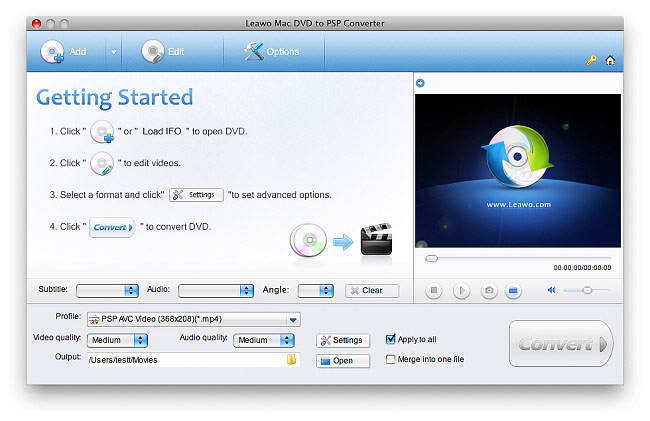650x421 pixels.
Task: Stop playback with the stop button
Action: click(434, 290)
